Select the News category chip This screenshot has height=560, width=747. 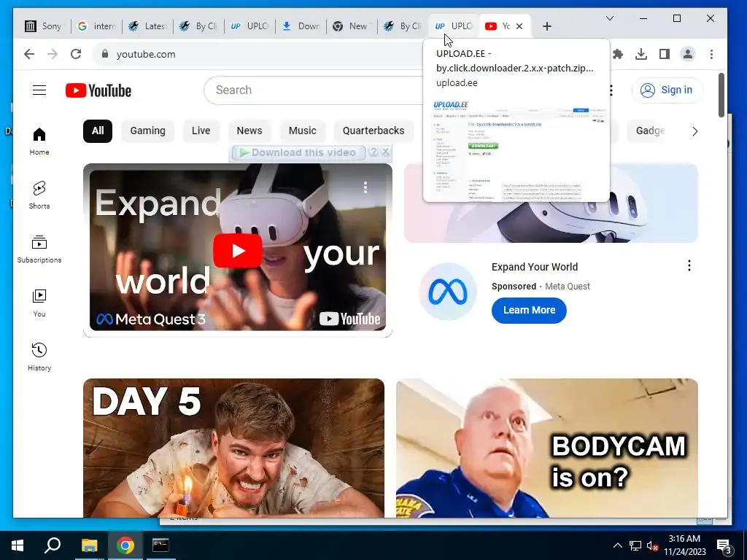click(249, 131)
